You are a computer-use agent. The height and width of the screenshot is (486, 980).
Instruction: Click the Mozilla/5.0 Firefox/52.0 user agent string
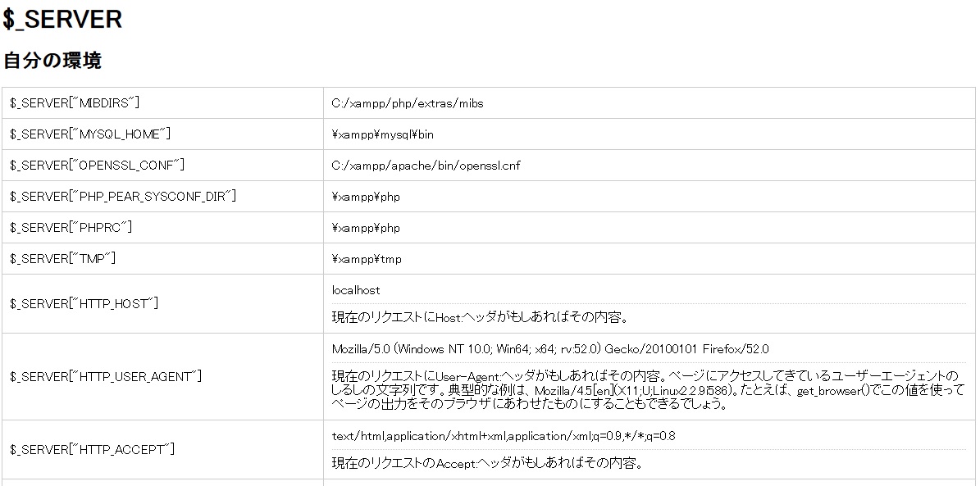550,349
